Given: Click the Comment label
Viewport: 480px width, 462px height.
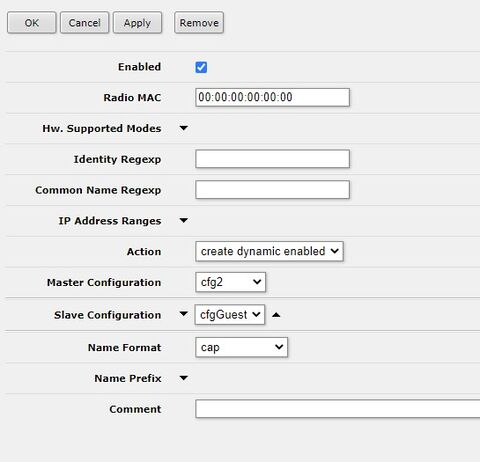Looking at the screenshot, I should (x=135, y=409).
